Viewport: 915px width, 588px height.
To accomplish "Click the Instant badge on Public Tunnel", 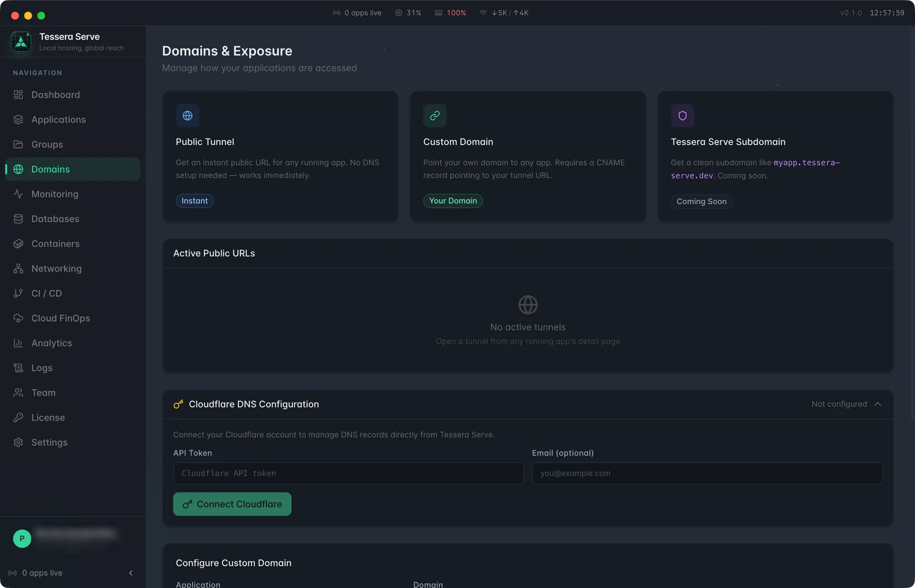I will 195,201.
